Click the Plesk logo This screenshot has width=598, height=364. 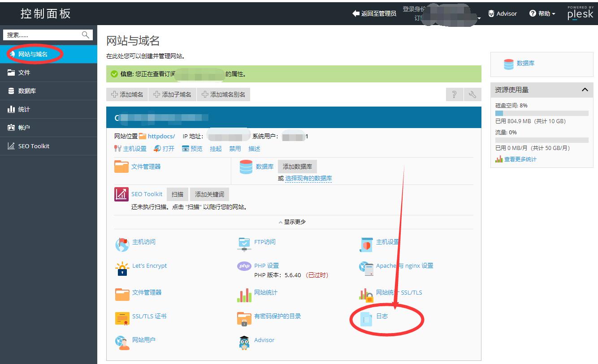580,13
